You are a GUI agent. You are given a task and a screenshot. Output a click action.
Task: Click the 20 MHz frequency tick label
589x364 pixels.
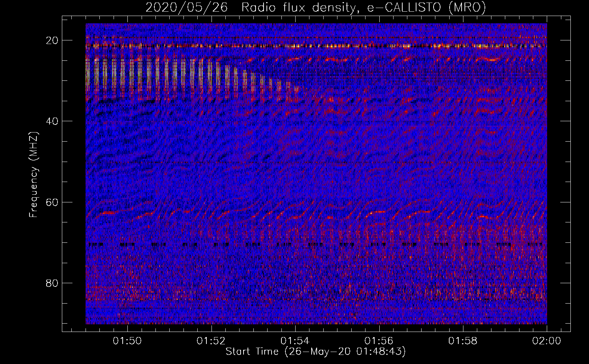[52, 40]
